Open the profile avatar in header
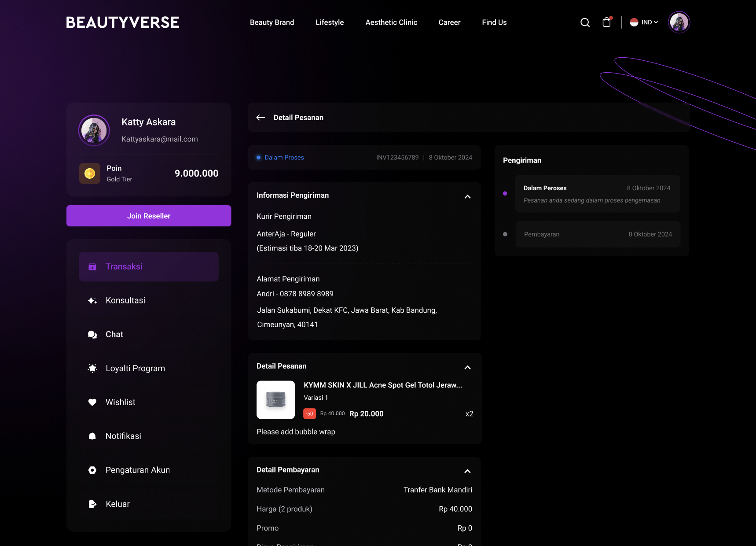Image resolution: width=756 pixels, height=546 pixels. pos(679,22)
